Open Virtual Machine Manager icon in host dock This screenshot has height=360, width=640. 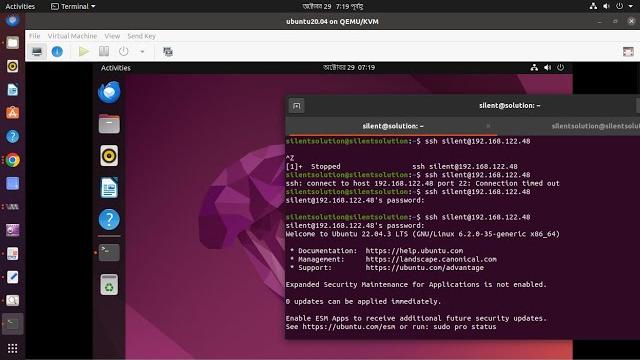pyautogui.click(x=13, y=207)
